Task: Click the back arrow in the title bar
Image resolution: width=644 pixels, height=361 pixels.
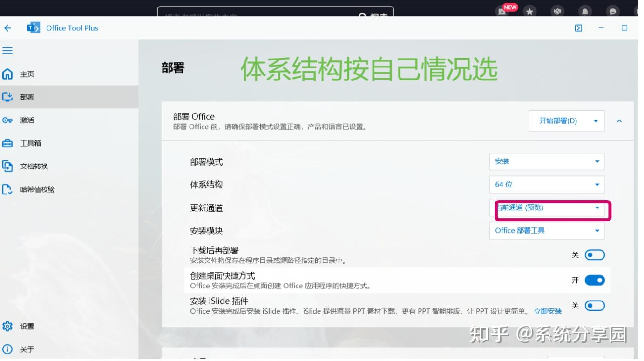Action: pyautogui.click(x=7, y=28)
